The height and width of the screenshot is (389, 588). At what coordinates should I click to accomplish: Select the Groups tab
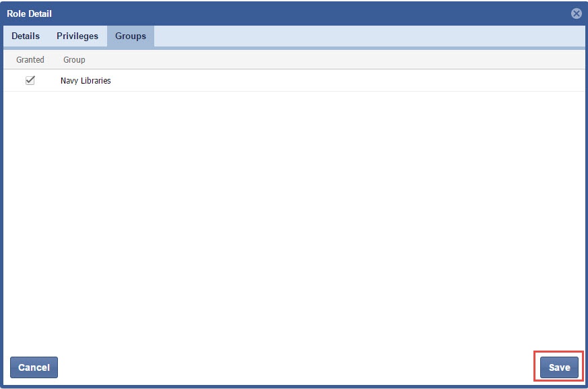coord(131,36)
